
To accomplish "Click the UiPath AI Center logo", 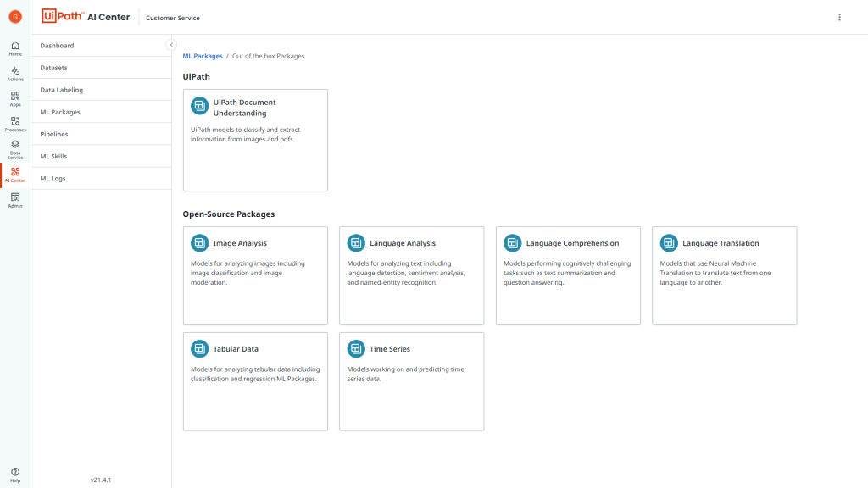I will pyautogui.click(x=86, y=17).
